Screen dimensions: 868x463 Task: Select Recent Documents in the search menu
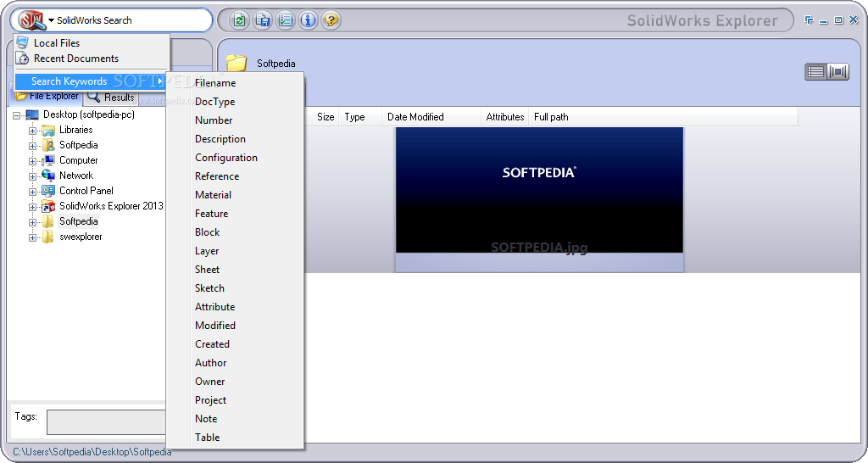point(92,59)
